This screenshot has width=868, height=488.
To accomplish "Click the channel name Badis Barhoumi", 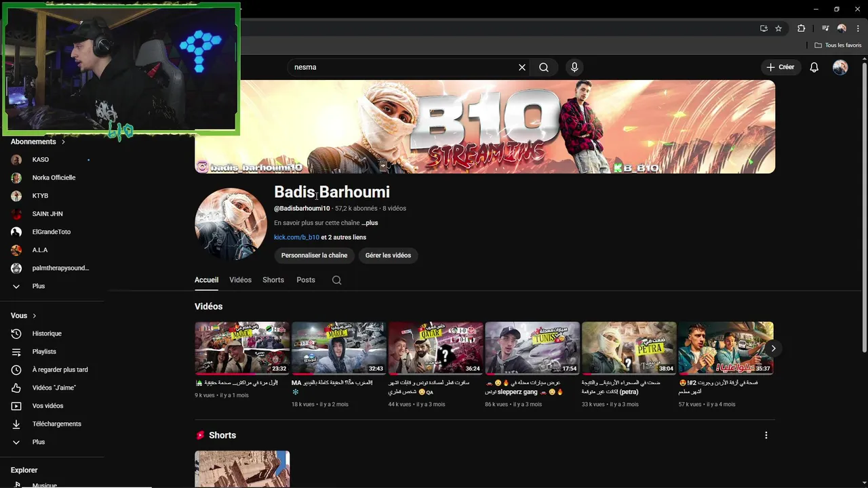I will [332, 192].
